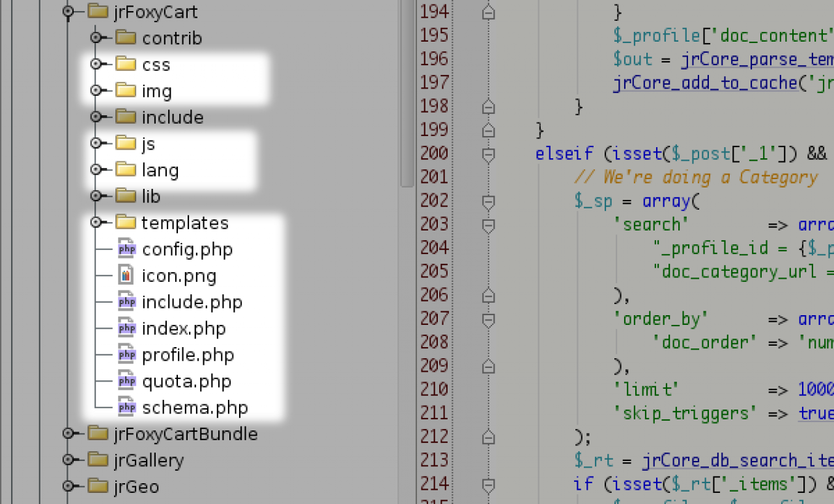Screen dimensions: 834x504
Task: Click the css folder icon
Action: (x=125, y=64)
